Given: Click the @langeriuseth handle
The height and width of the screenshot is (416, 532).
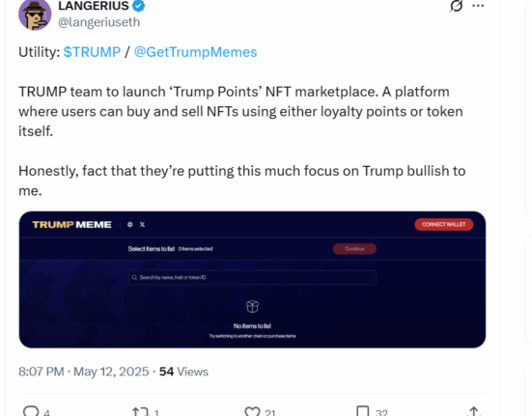Looking at the screenshot, I should pos(99,22).
